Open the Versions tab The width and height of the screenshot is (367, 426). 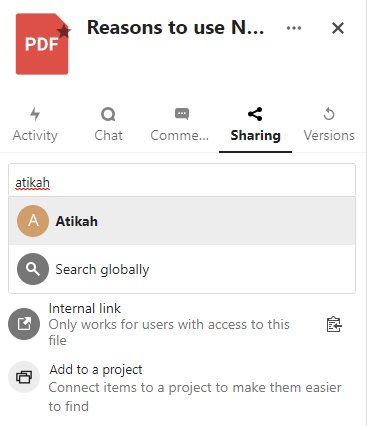click(x=329, y=125)
